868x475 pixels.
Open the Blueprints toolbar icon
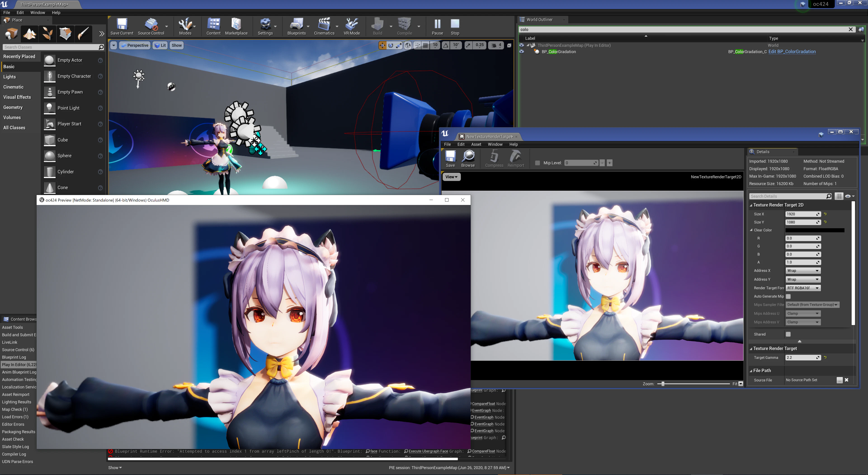[296, 27]
